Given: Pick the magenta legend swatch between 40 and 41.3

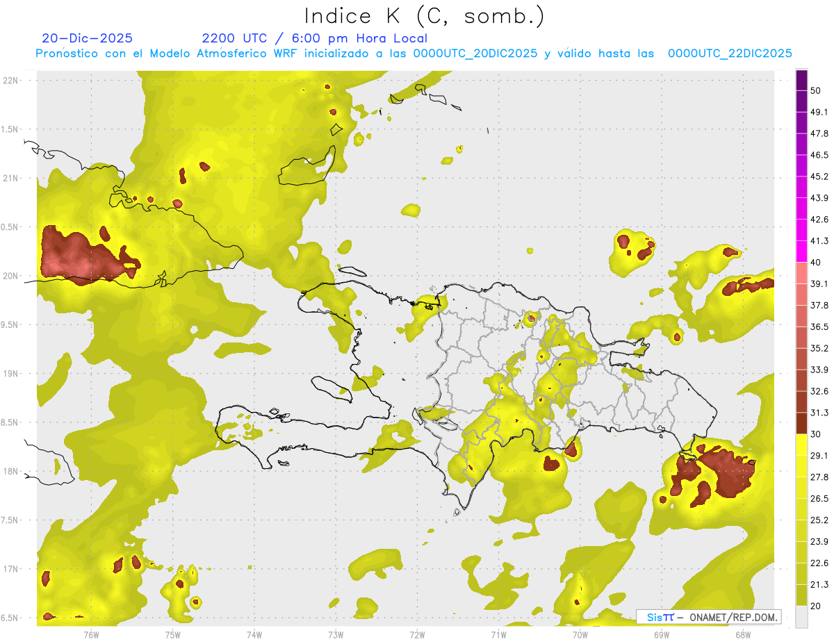Looking at the screenshot, I should (802, 251).
